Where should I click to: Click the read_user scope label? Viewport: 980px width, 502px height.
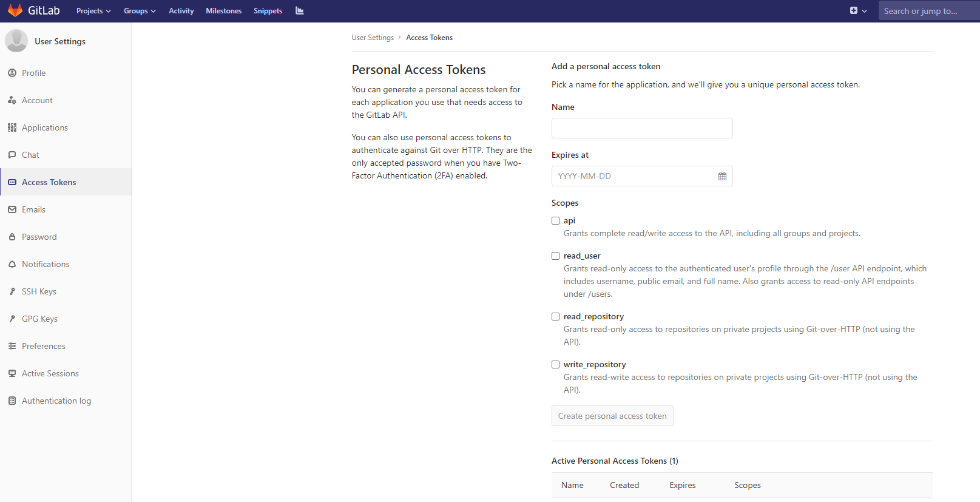click(582, 256)
